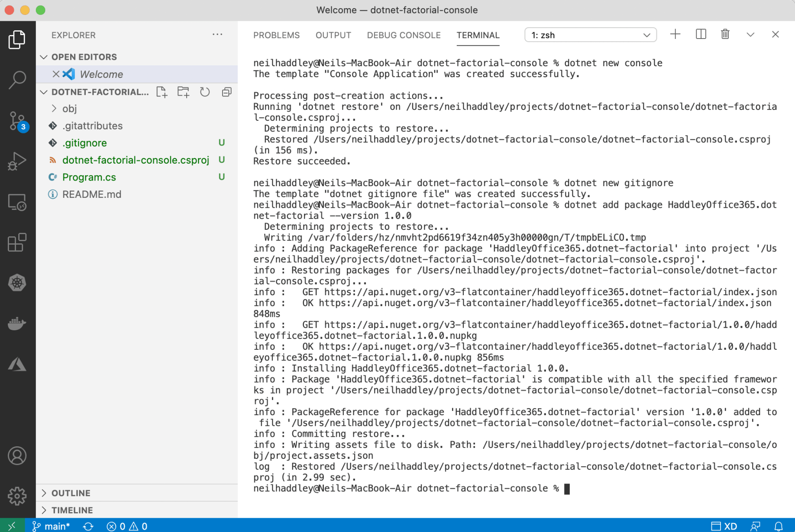Show errors and warnings count in status bar
This screenshot has width=795, height=532.
tap(127, 526)
